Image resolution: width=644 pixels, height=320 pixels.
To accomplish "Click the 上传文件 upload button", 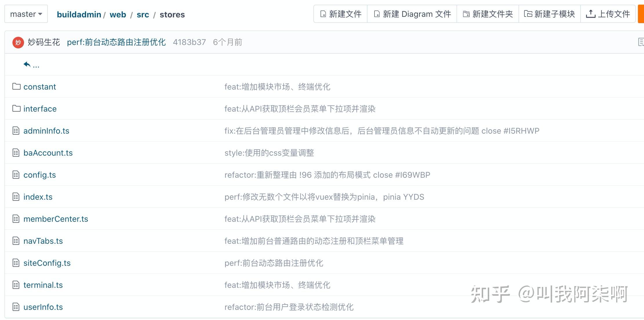I will click(x=608, y=14).
